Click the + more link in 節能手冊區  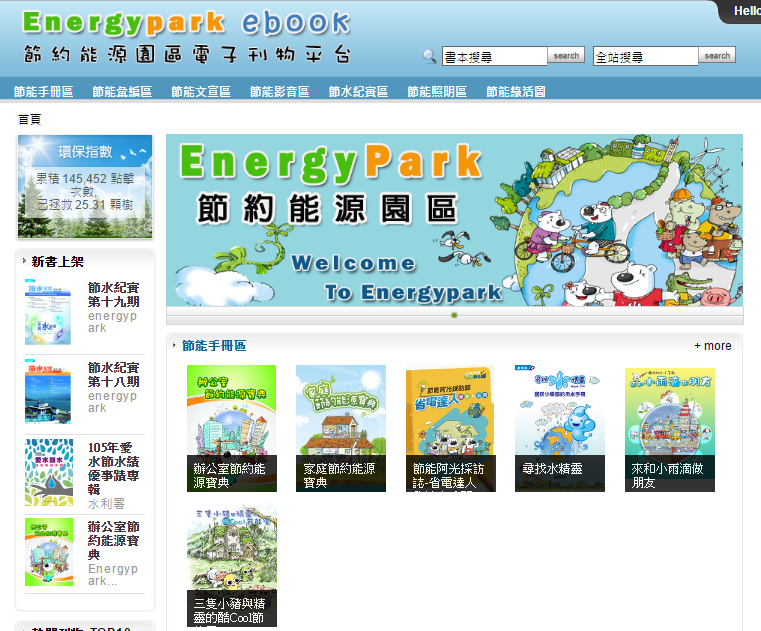[712, 346]
